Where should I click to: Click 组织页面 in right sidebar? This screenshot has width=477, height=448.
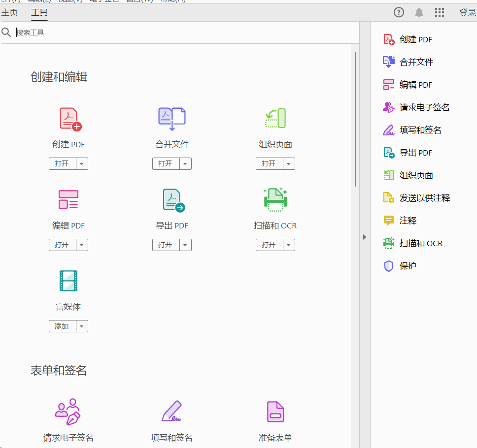[408, 175]
